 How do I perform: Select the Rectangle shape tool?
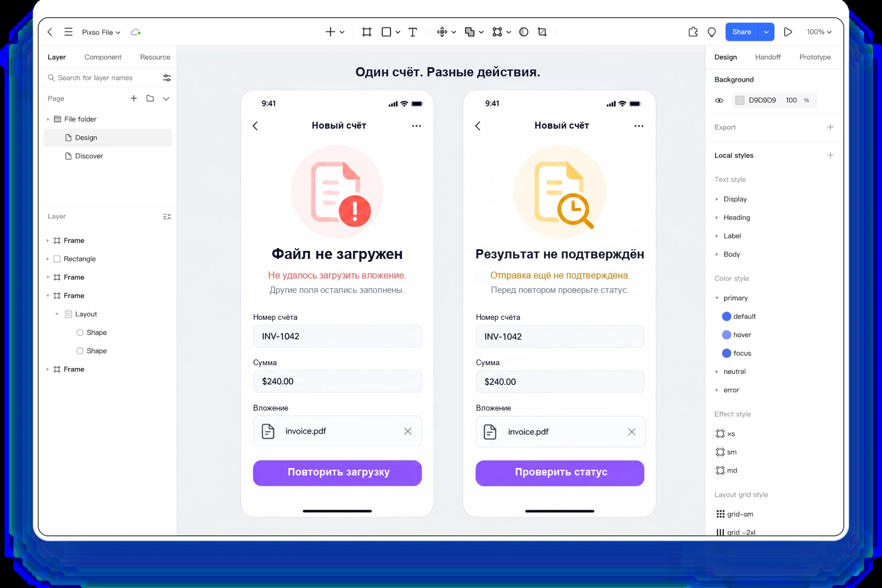point(386,32)
